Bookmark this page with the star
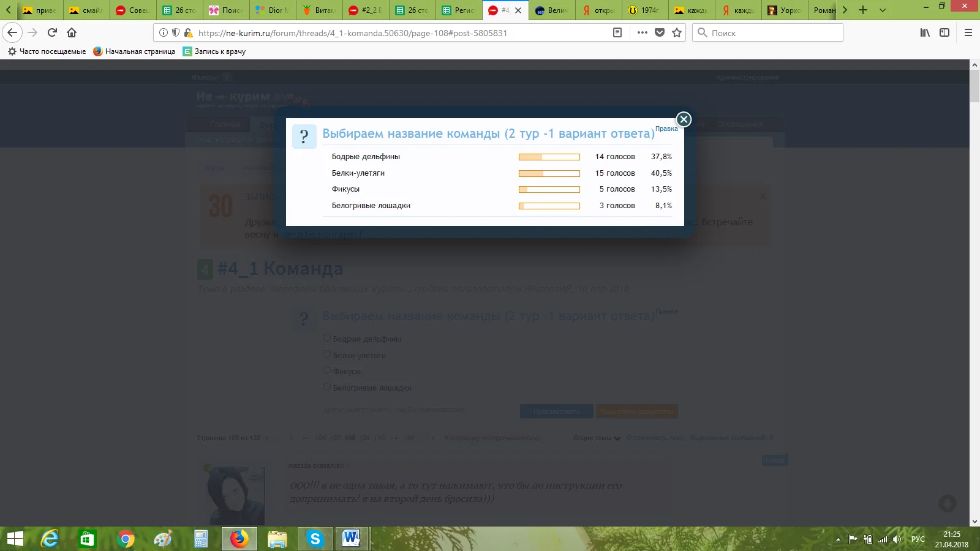 click(677, 32)
